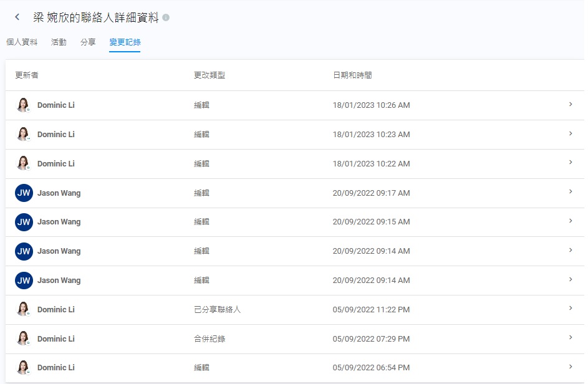
Task: Click Dominic Li's avatar in the 已分享聯絡人 row
Action: [x=23, y=309]
